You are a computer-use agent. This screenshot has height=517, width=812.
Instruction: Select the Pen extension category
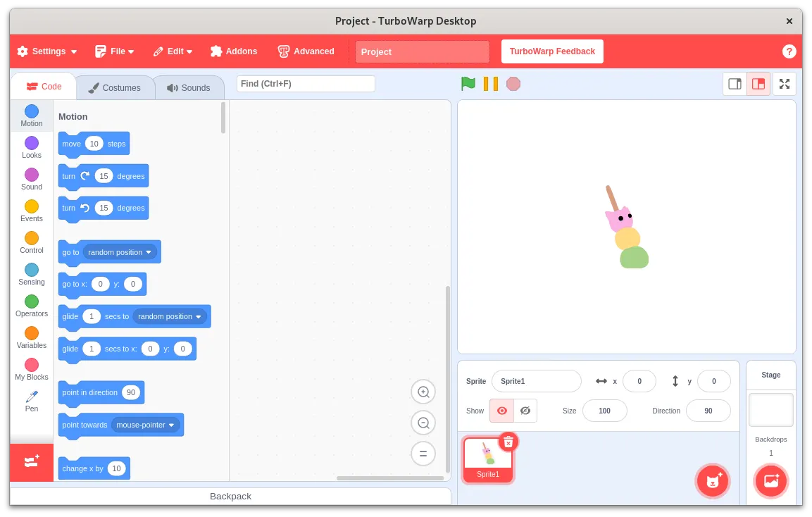point(32,401)
